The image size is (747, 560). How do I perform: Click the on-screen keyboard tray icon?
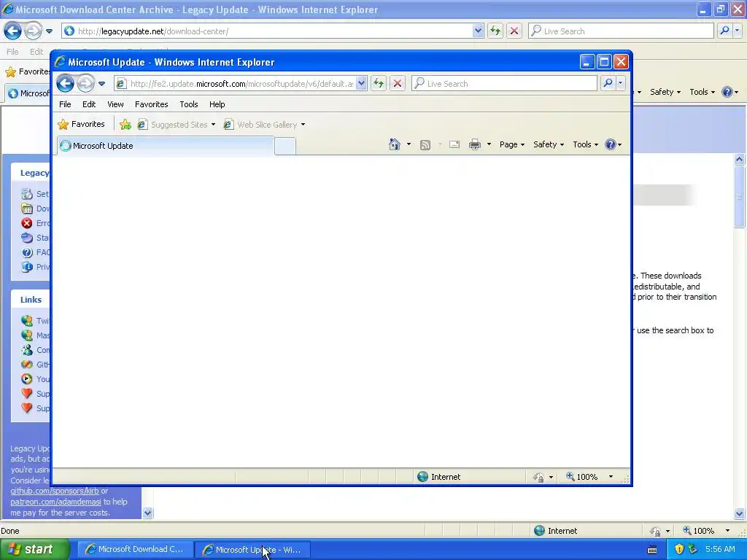[653, 550]
